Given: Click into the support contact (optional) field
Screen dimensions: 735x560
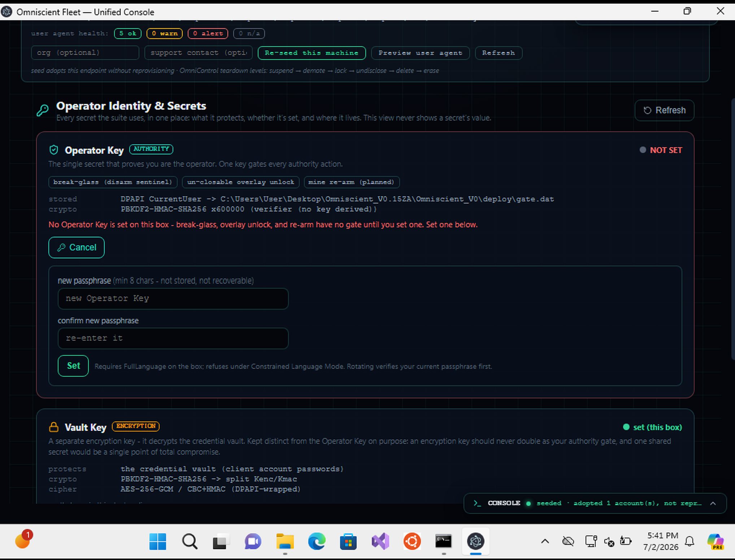Looking at the screenshot, I should point(199,53).
